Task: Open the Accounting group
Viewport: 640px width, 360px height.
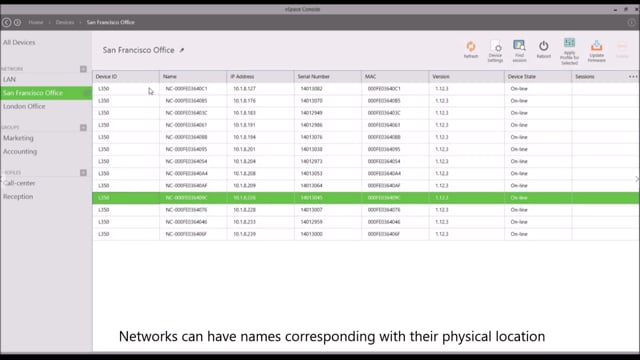Action: tap(20, 152)
